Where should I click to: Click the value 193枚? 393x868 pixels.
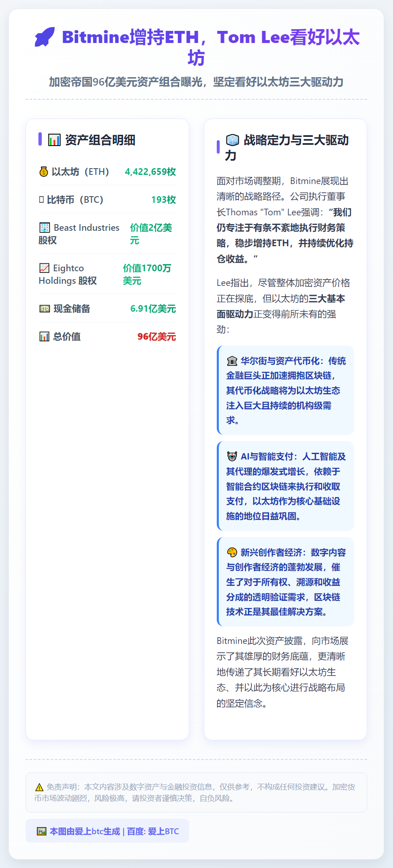163,199
